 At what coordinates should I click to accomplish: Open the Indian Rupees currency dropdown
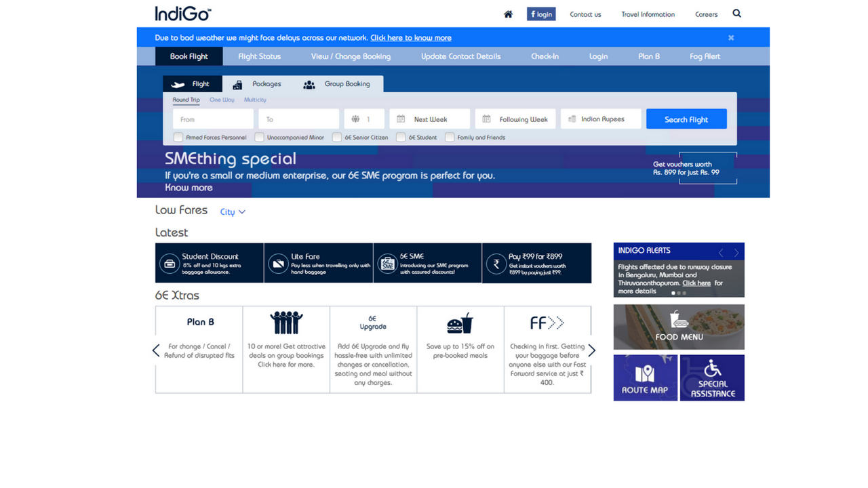coord(601,119)
